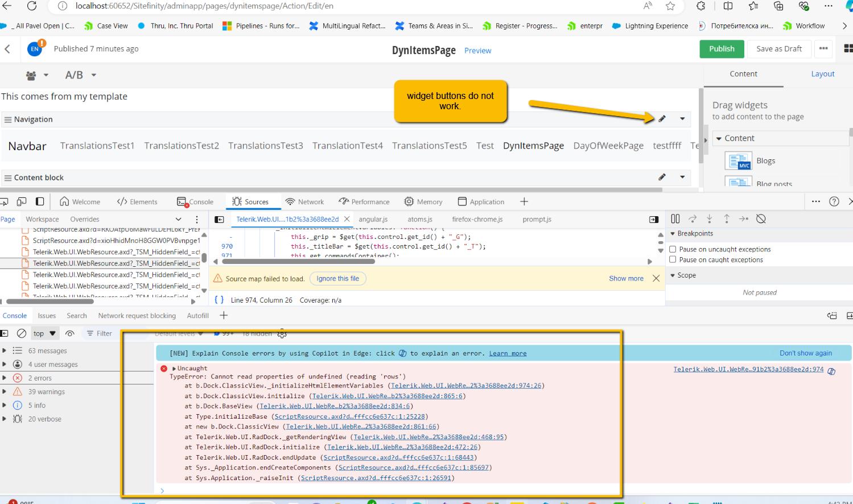Deactivate breakpoints icon in debugger toolbar
The image size is (853, 504).
pos(761,219)
